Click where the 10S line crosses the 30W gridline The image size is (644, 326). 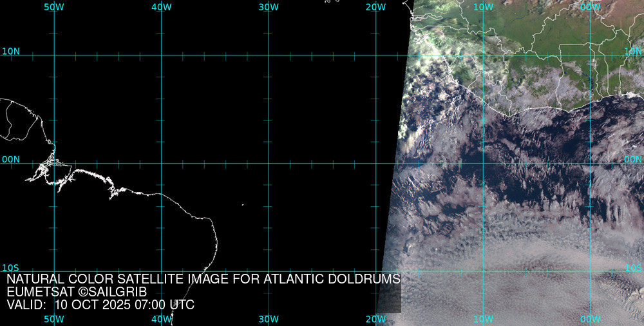point(269,271)
